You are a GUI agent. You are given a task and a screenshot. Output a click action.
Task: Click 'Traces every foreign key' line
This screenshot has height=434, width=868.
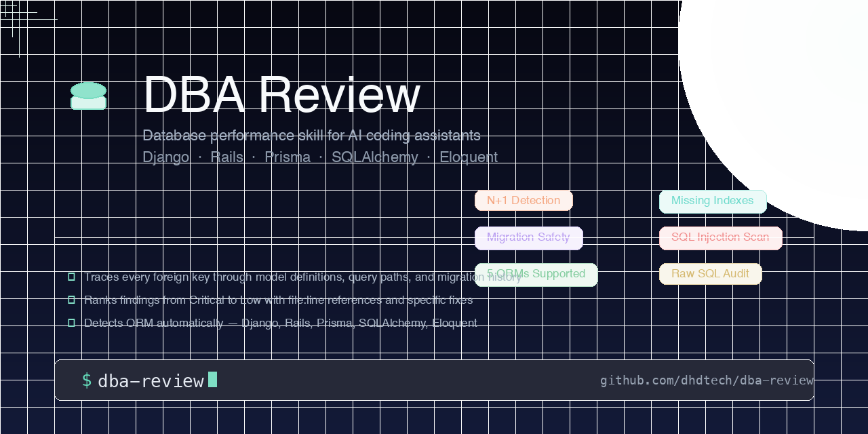pos(302,277)
